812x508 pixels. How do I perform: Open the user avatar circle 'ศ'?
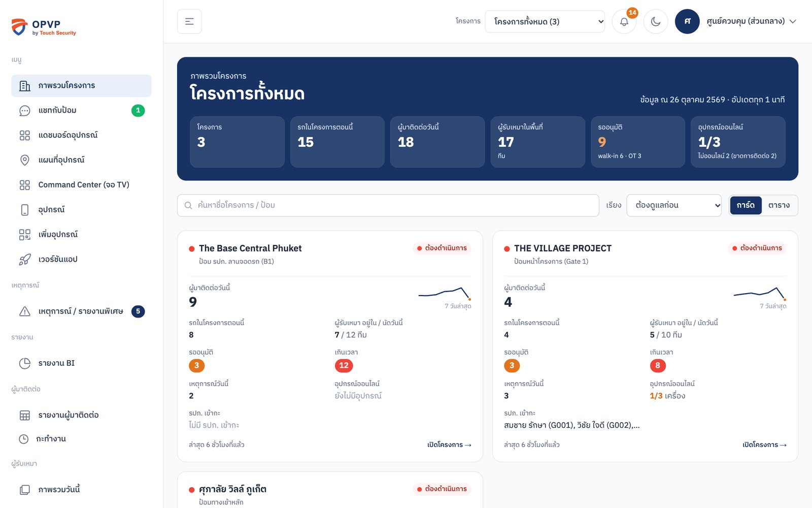tap(687, 21)
